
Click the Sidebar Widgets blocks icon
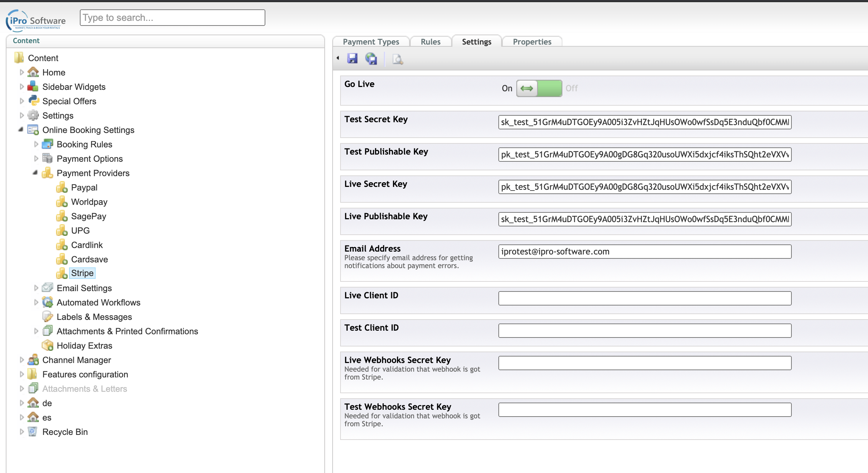pos(33,87)
